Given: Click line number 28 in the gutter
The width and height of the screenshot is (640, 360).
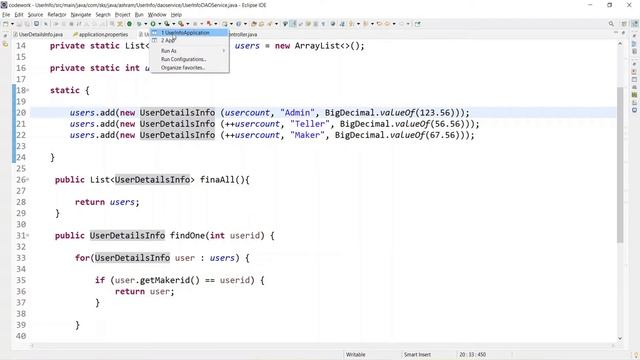Looking at the screenshot, I should click(21, 202).
